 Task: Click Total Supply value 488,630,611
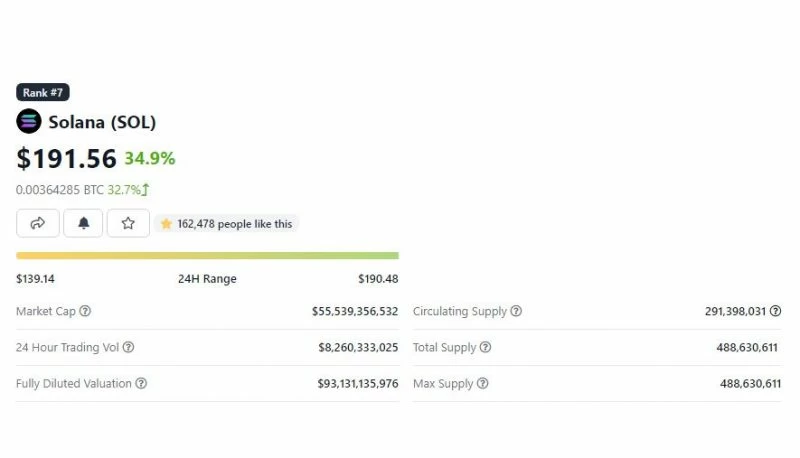pos(747,347)
